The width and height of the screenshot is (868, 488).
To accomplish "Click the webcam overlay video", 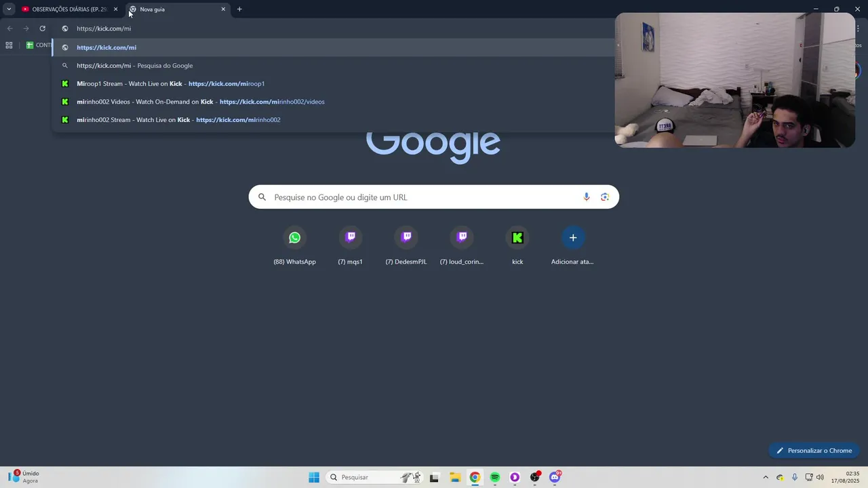I will tap(735, 80).
